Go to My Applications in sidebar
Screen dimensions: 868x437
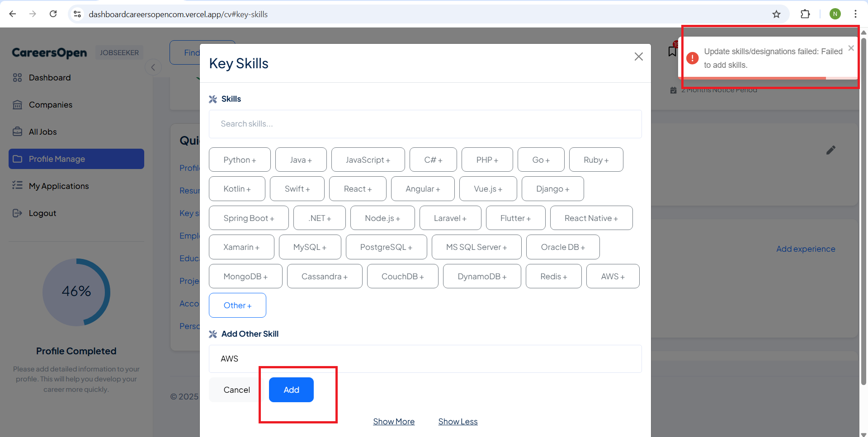pos(59,186)
